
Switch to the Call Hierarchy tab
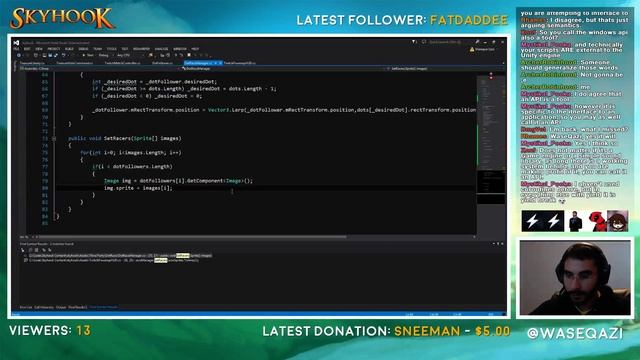point(44,307)
